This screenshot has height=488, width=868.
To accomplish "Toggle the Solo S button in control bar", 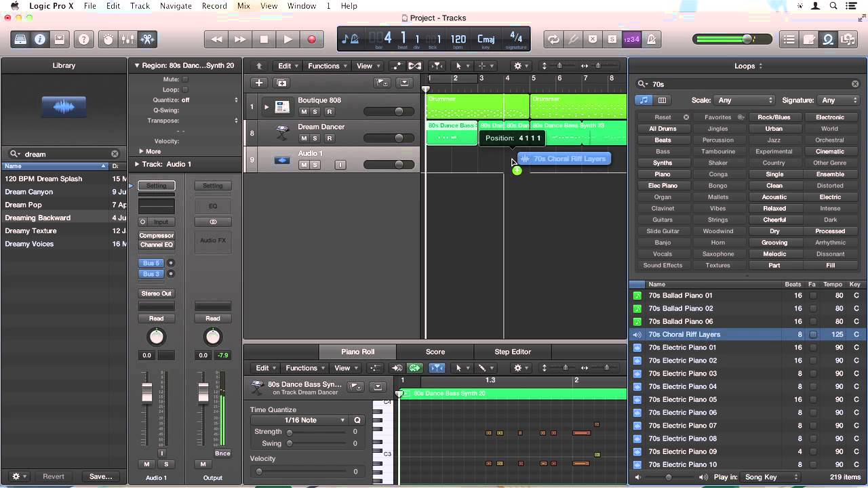I will pyautogui.click(x=612, y=39).
